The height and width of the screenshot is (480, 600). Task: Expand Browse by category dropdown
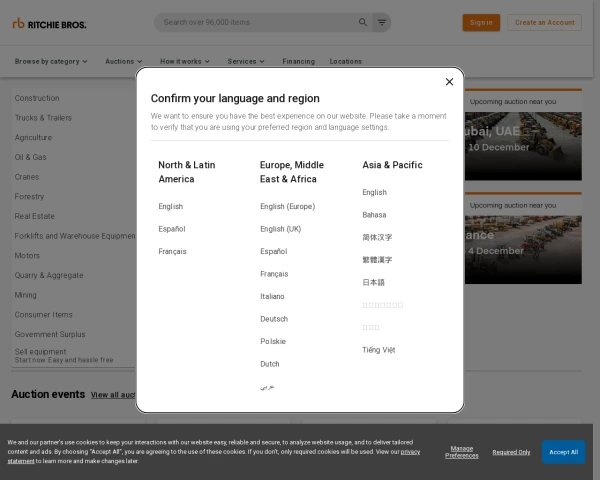click(51, 61)
